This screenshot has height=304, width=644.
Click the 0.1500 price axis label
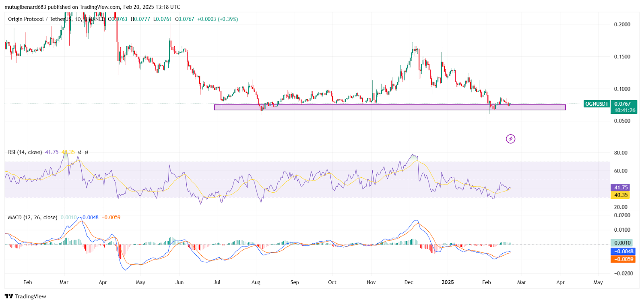[x=622, y=57]
